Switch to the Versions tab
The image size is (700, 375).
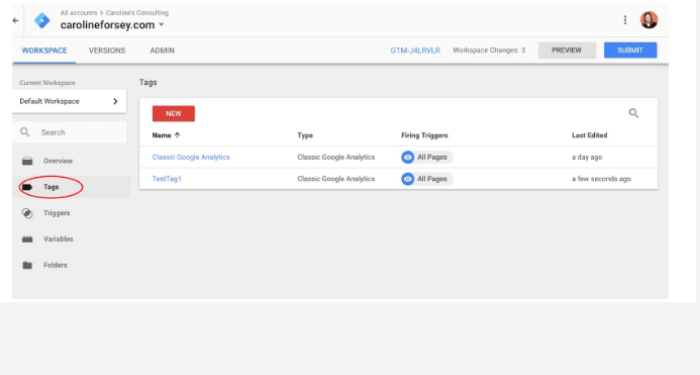[x=107, y=50]
